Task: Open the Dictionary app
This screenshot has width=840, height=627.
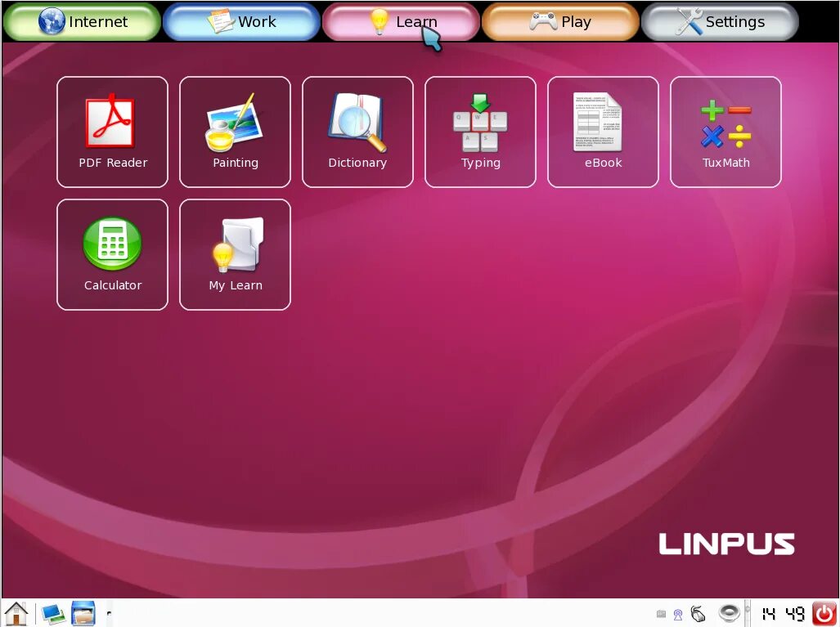Action: [357, 132]
